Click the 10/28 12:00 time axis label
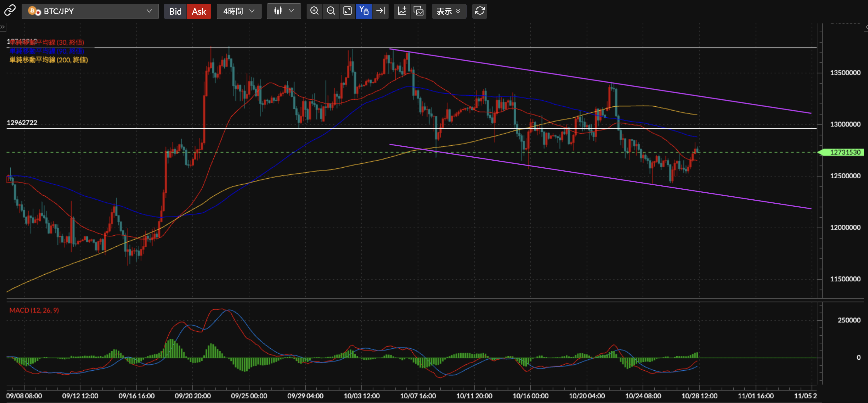The image size is (868, 403). point(699,396)
